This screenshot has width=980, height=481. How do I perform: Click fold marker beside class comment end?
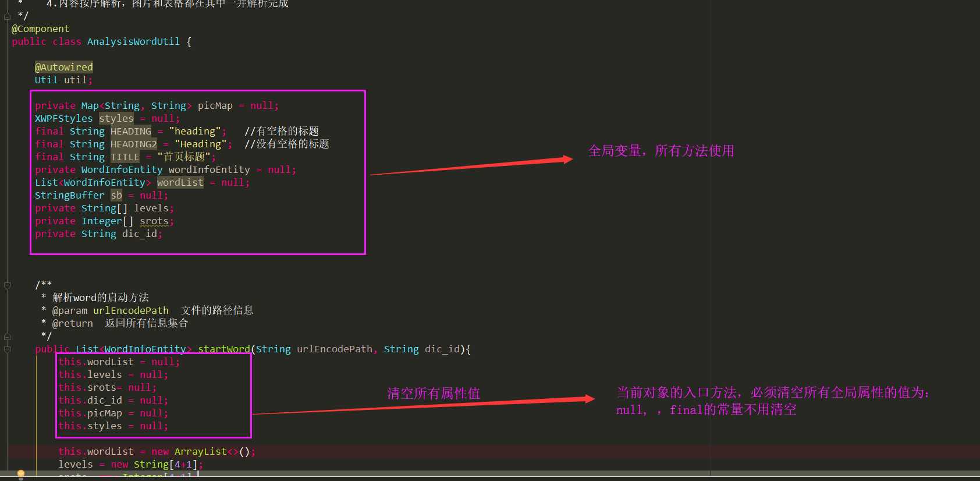coord(7,16)
